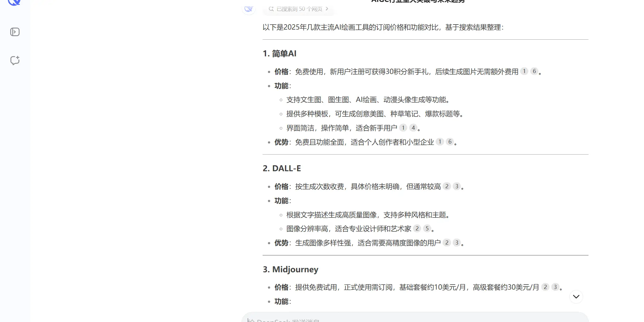Open citation 2 after 适合需要高精度图像的用户
This screenshot has height=322, width=644.
point(447,243)
